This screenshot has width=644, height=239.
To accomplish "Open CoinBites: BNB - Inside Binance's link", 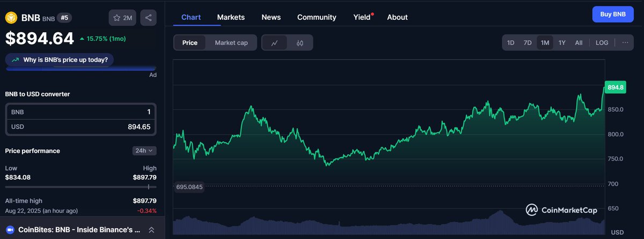I will click(x=79, y=229).
